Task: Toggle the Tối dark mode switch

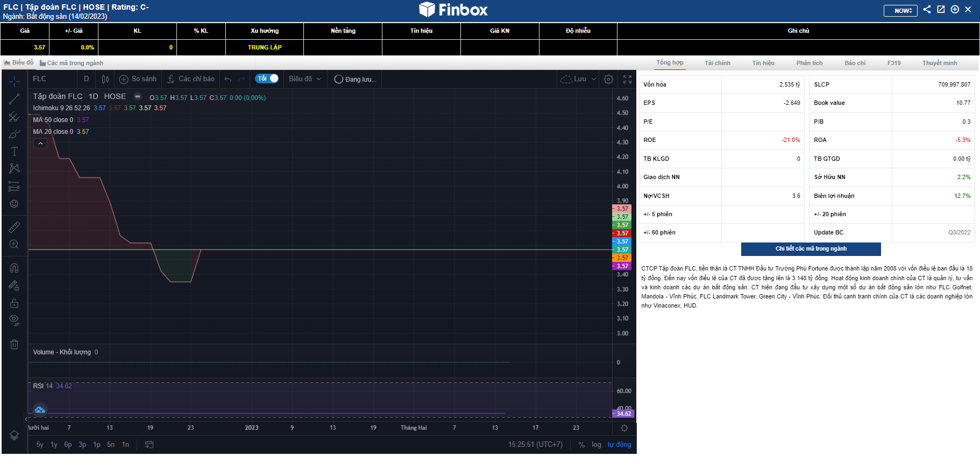Action: [267, 79]
